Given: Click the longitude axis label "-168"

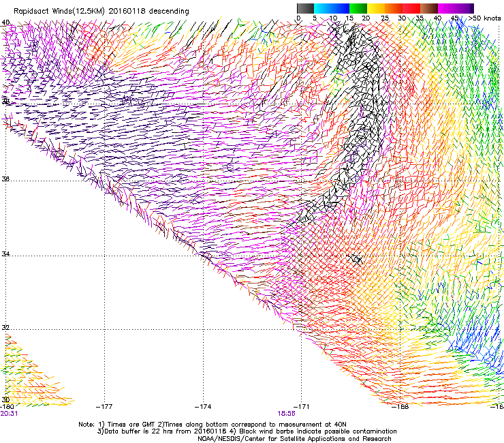Looking at the screenshot, I should click(400, 407).
